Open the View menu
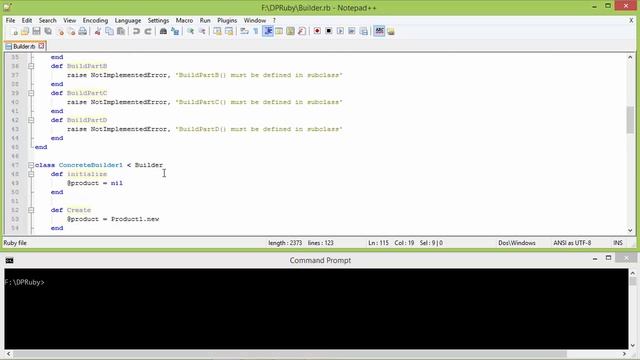640x360 pixels. [69, 20]
